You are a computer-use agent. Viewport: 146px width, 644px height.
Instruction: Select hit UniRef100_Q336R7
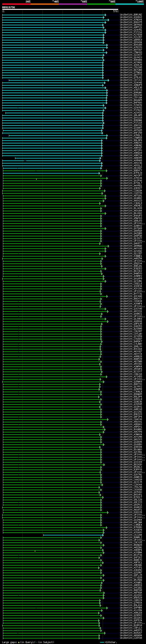coord(131,128)
